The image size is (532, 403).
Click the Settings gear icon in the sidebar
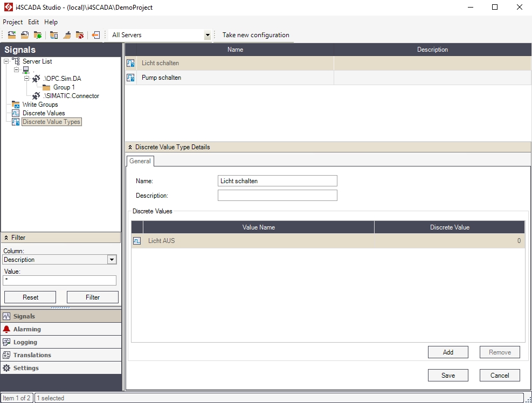pos(6,368)
